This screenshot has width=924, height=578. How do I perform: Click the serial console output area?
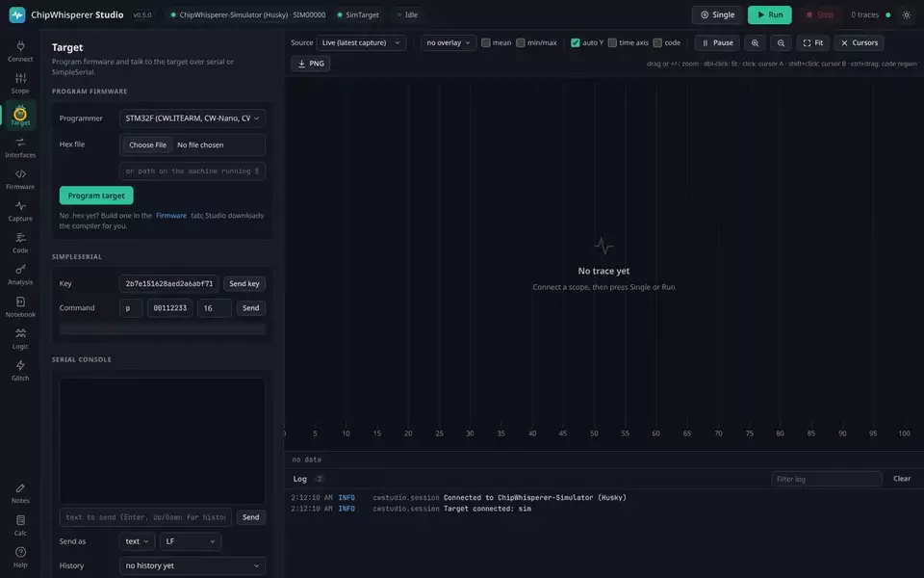[x=162, y=441]
